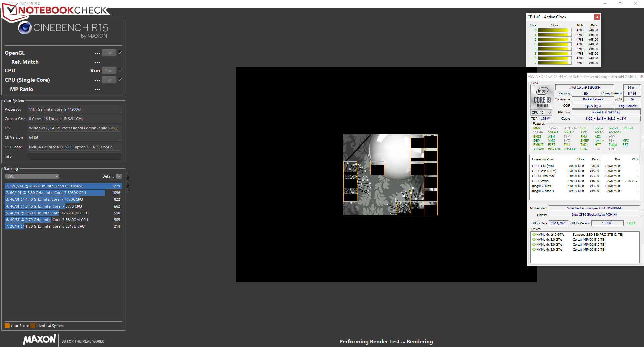Click the UEFI label in HWiNFO
644x347 pixels.
(631, 223)
